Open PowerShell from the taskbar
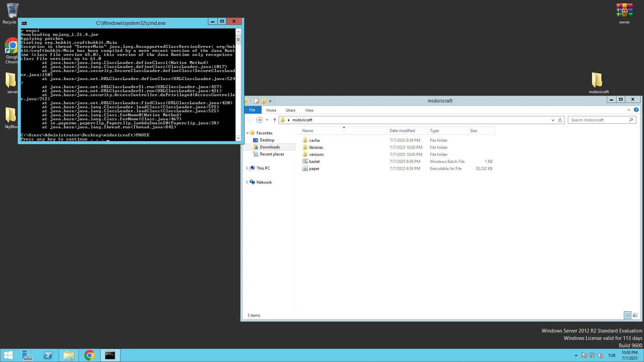Viewport: 644px width, 362px height. 48,355
